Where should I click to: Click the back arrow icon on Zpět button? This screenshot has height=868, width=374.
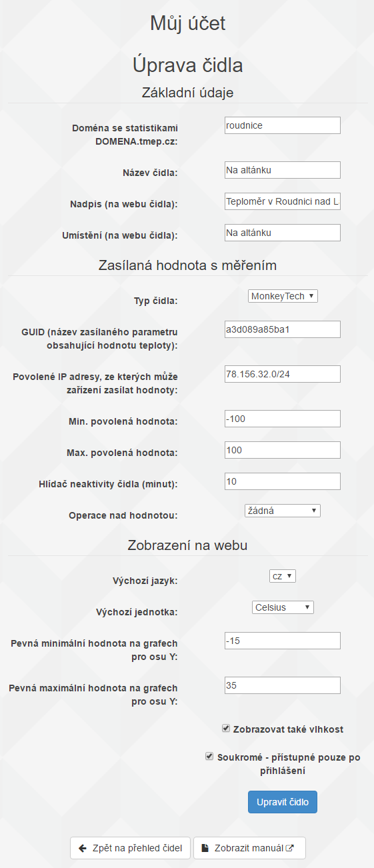click(83, 849)
